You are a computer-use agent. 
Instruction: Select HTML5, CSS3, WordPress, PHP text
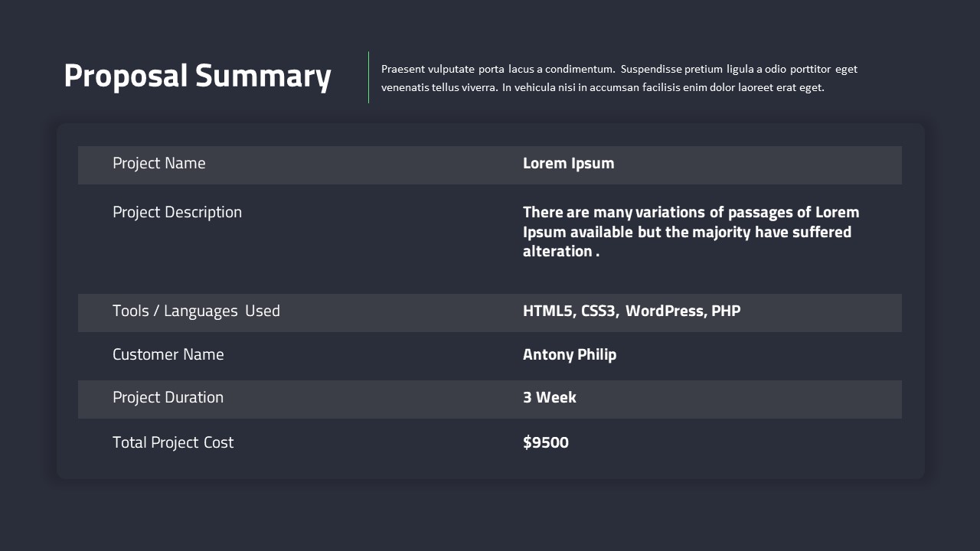631,311
